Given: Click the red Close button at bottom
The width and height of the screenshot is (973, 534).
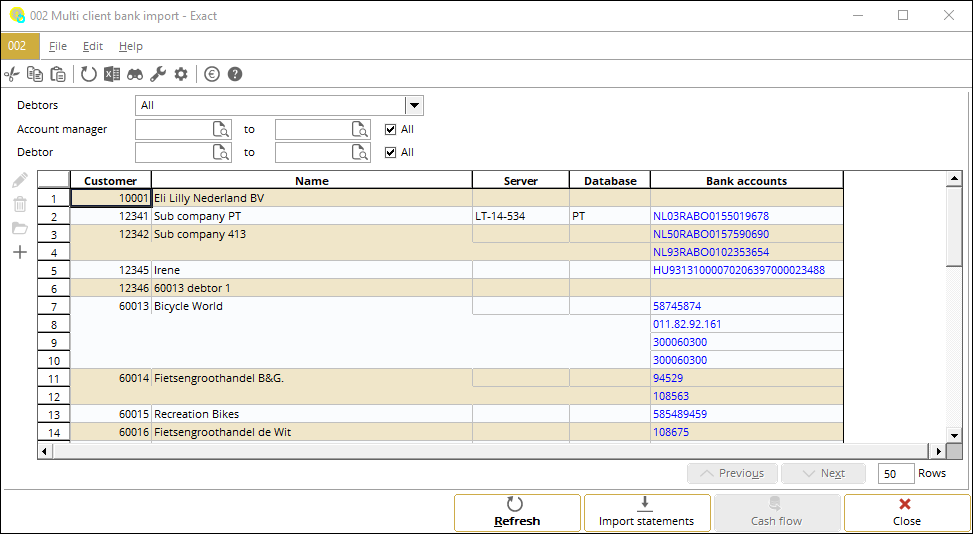Looking at the screenshot, I should (907, 512).
